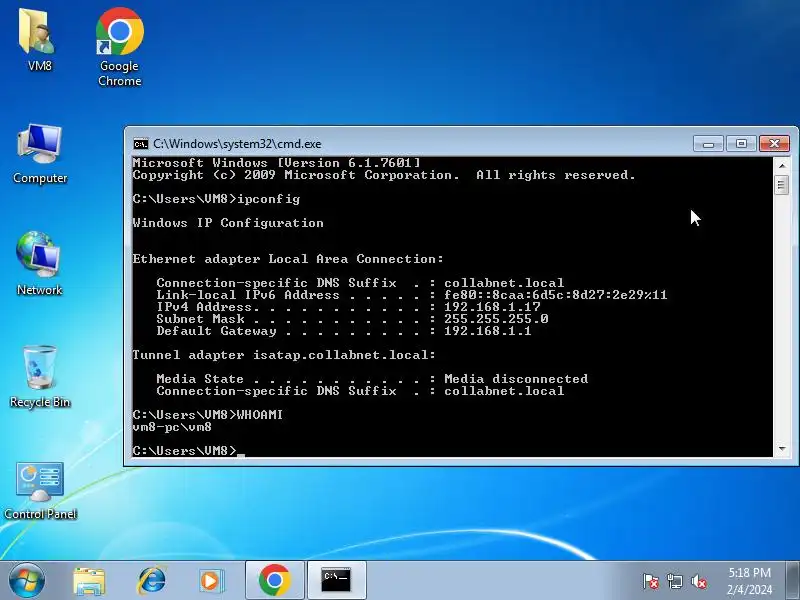This screenshot has width=800, height=600.
Task: Click the Link-local IPv6 address value
Action: (556, 295)
